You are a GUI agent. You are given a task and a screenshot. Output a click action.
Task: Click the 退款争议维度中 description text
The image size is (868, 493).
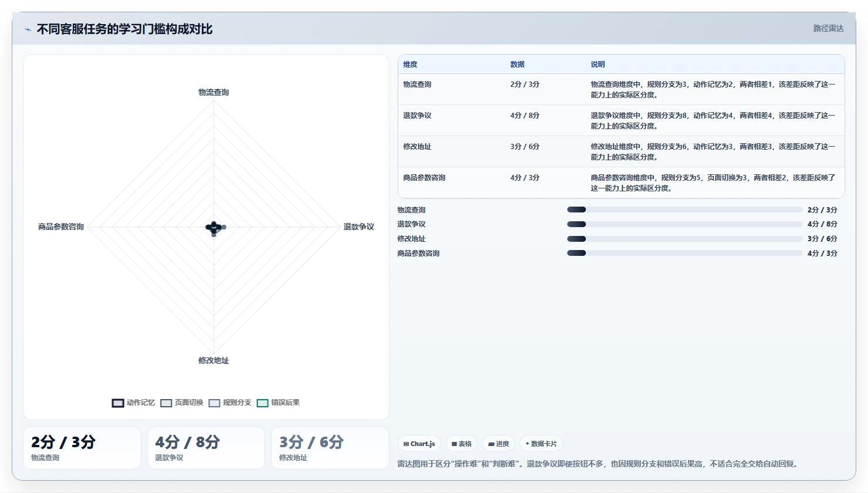click(x=713, y=121)
